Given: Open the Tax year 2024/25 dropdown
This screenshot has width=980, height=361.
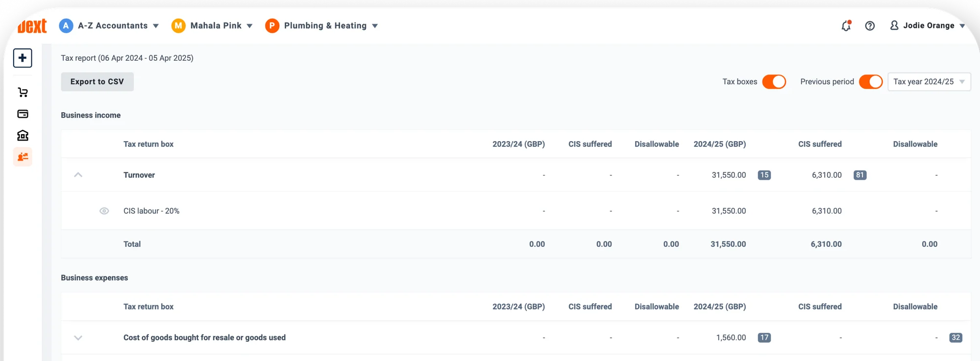Looking at the screenshot, I should pyautogui.click(x=929, y=82).
